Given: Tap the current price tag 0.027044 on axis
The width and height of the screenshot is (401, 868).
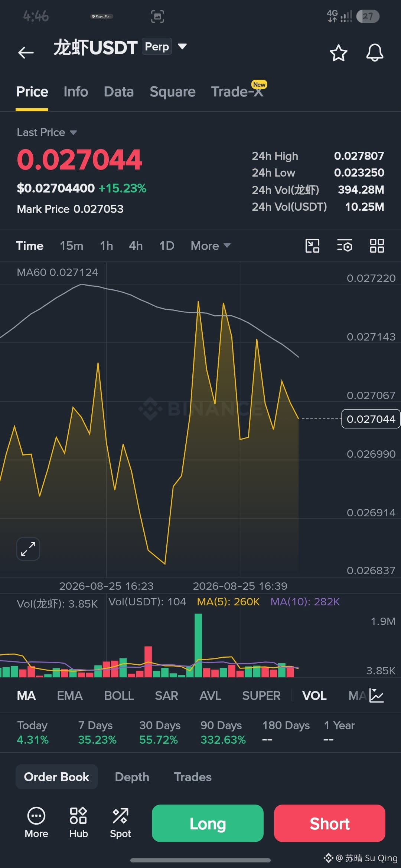Looking at the screenshot, I should [371, 419].
